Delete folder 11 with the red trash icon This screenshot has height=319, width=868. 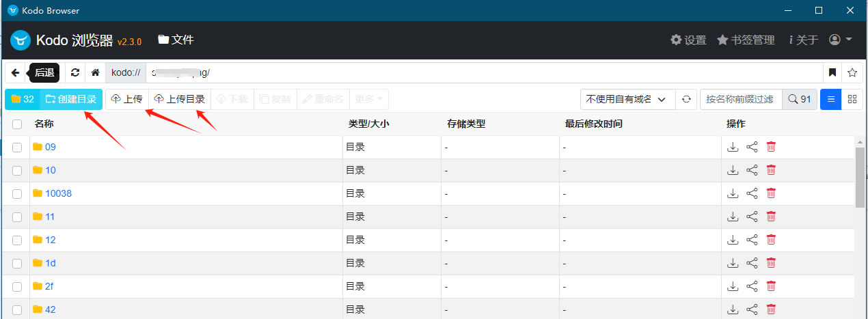pyautogui.click(x=771, y=217)
